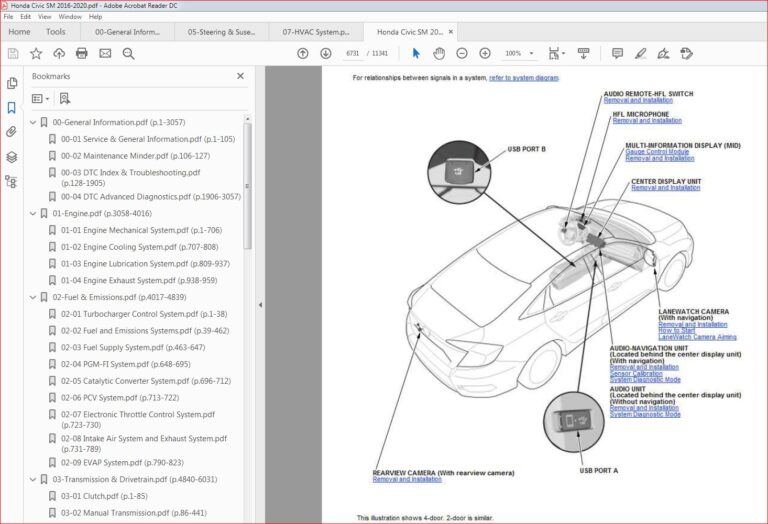Screen dimensions: 768x524
Task: Click the upload to cloud icon
Action: (59, 53)
